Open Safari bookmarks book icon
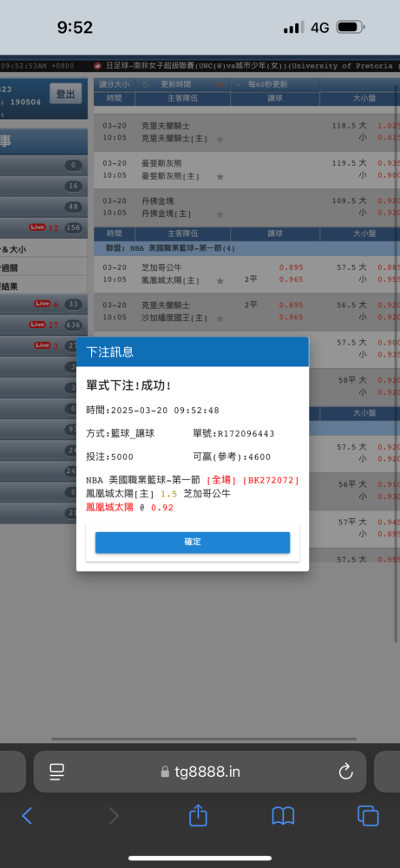Viewport: 400px width, 868px height. point(283,816)
